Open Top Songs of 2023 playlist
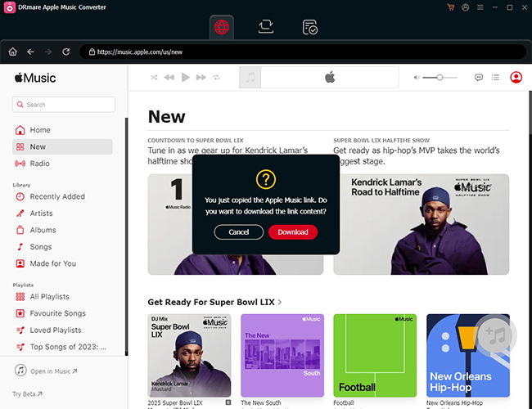The height and width of the screenshot is (409, 532). point(62,347)
